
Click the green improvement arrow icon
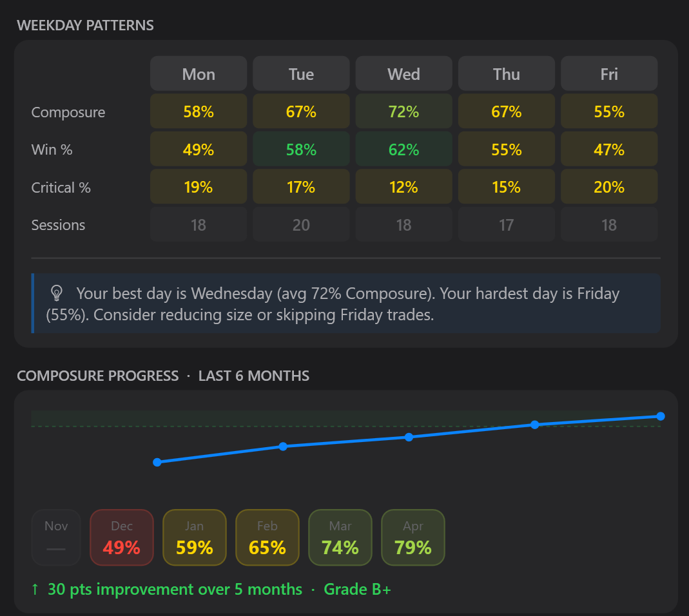(x=35, y=589)
